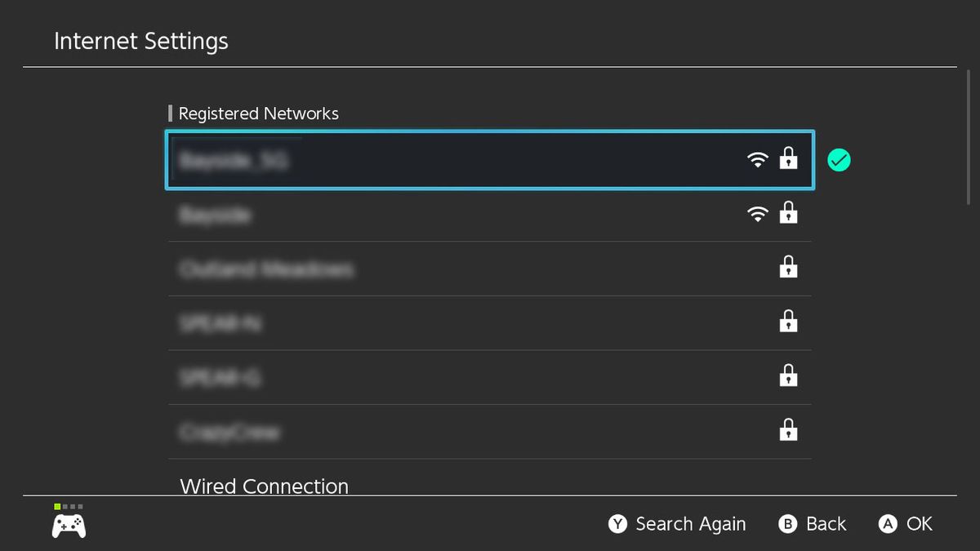Click the padlock icon beside SPEAR-N

coord(789,322)
